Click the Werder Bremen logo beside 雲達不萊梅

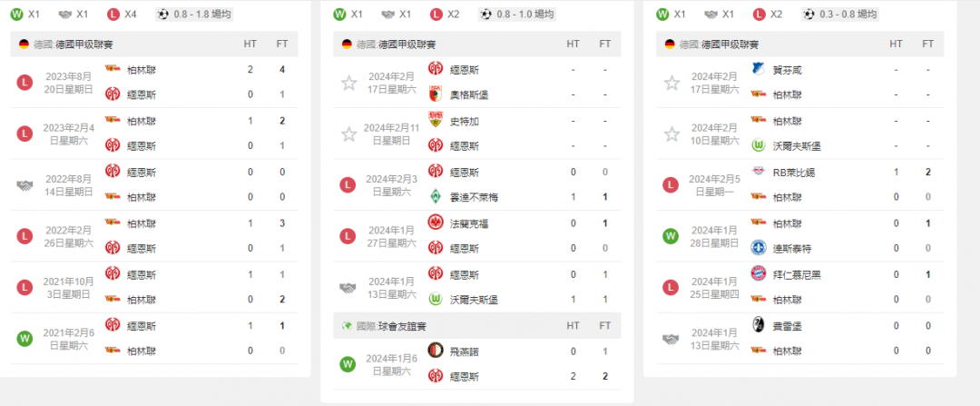pos(435,197)
